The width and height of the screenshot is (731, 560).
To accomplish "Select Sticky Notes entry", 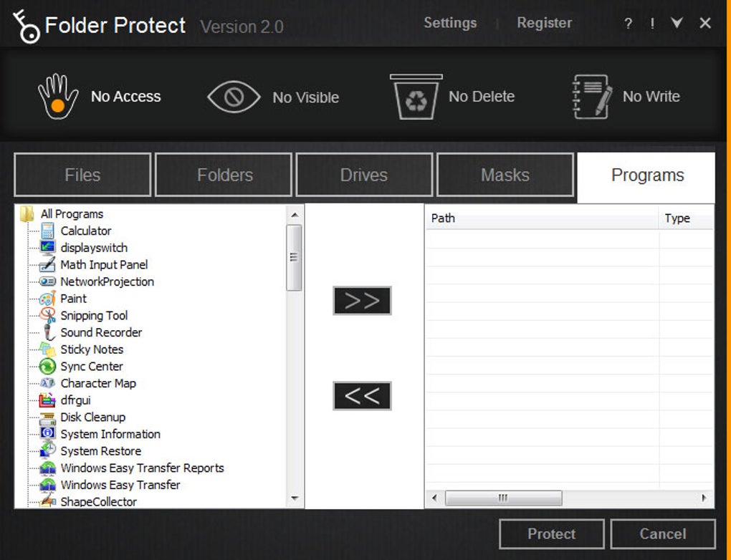I will click(x=92, y=349).
